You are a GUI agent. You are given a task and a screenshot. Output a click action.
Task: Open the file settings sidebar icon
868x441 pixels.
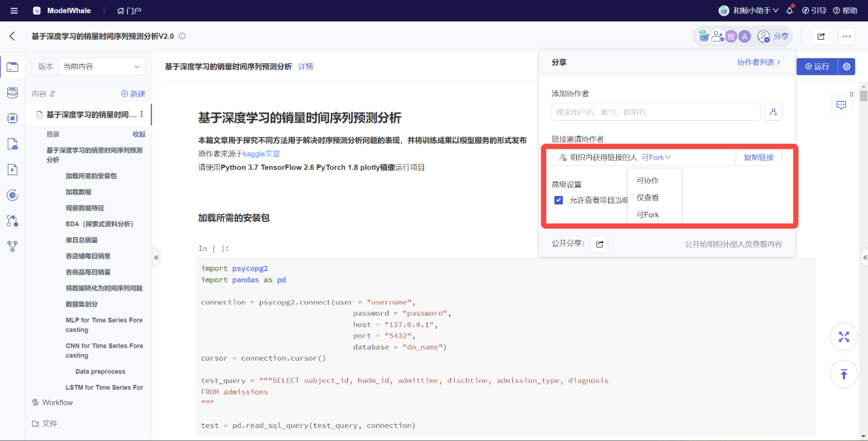click(x=12, y=144)
